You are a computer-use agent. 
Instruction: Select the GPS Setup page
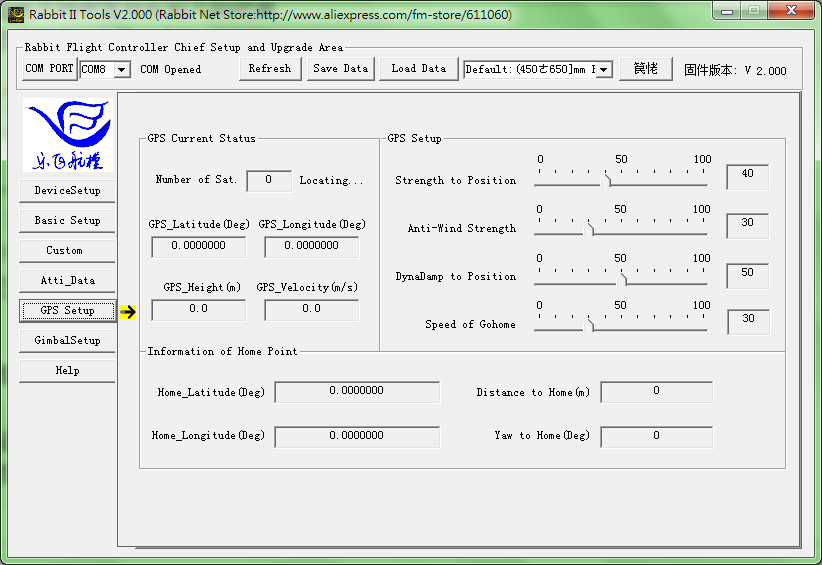[67, 311]
